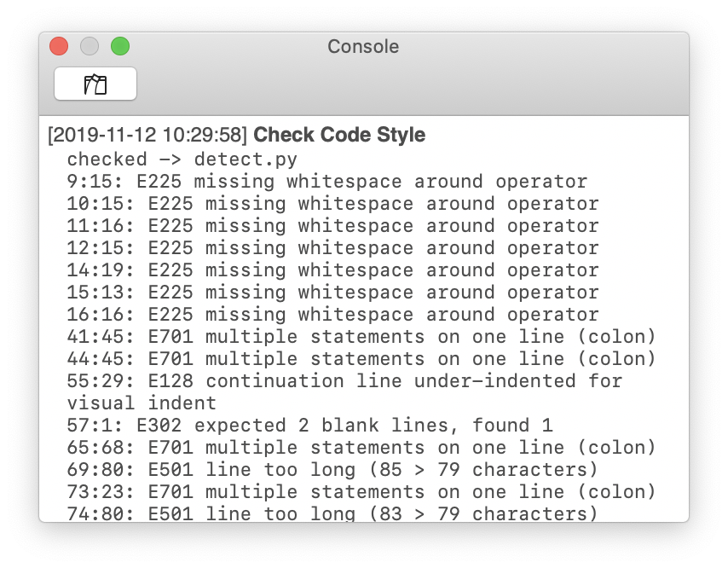This screenshot has height=568, width=728.
Task: Clear the console with the toolbar button
Action: [x=95, y=84]
